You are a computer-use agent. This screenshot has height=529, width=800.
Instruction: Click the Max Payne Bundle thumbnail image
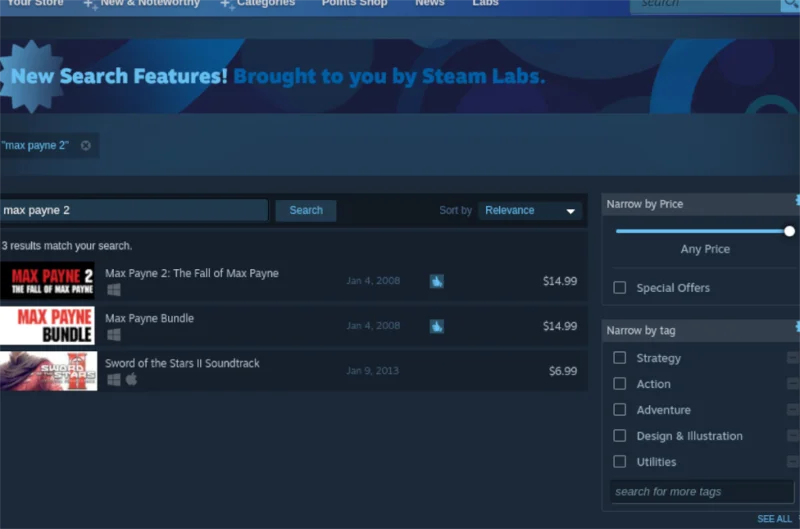pos(47,325)
